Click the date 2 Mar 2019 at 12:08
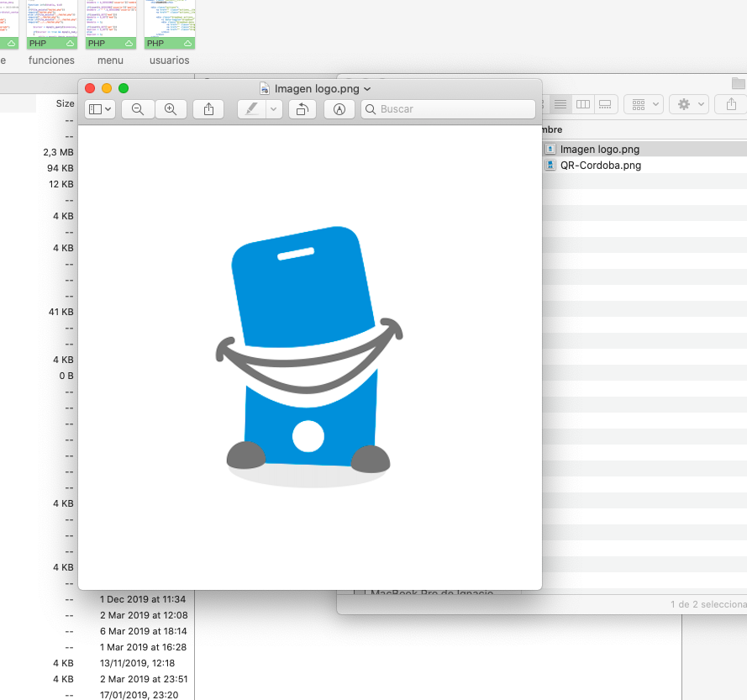Viewport: 747px width, 700px height. pyautogui.click(x=144, y=615)
